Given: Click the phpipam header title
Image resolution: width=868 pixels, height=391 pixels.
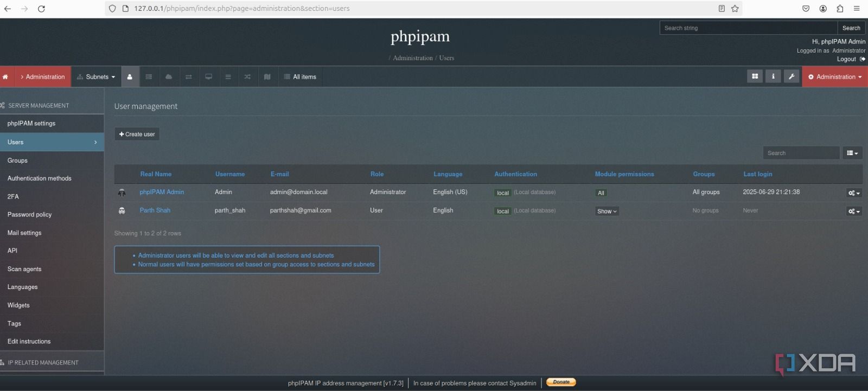Looking at the screenshot, I should 420,36.
